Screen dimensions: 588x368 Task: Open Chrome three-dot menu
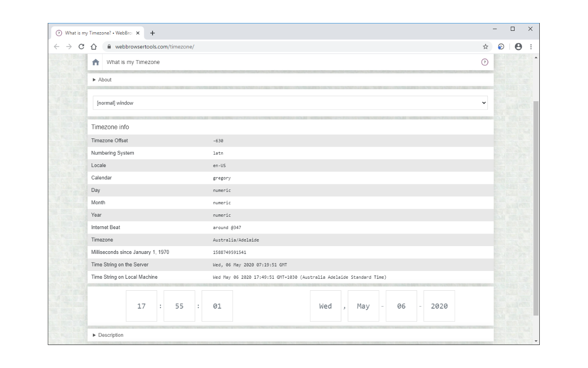531,46
